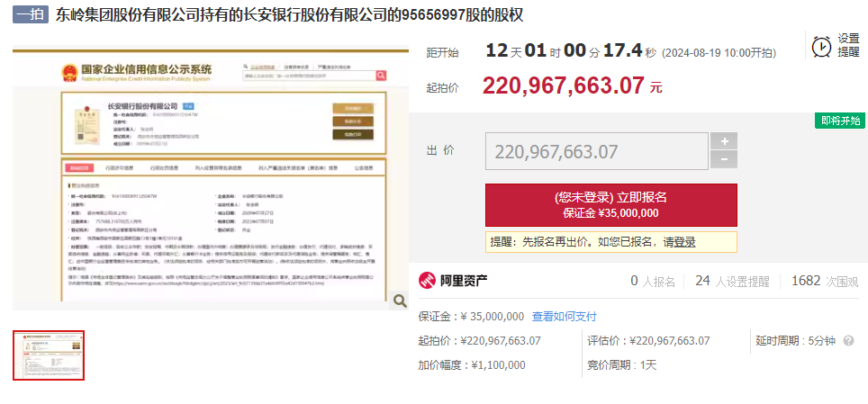868x404 pixels.
Task: Click the auction title for 长安银行 equity
Action: [288, 15]
